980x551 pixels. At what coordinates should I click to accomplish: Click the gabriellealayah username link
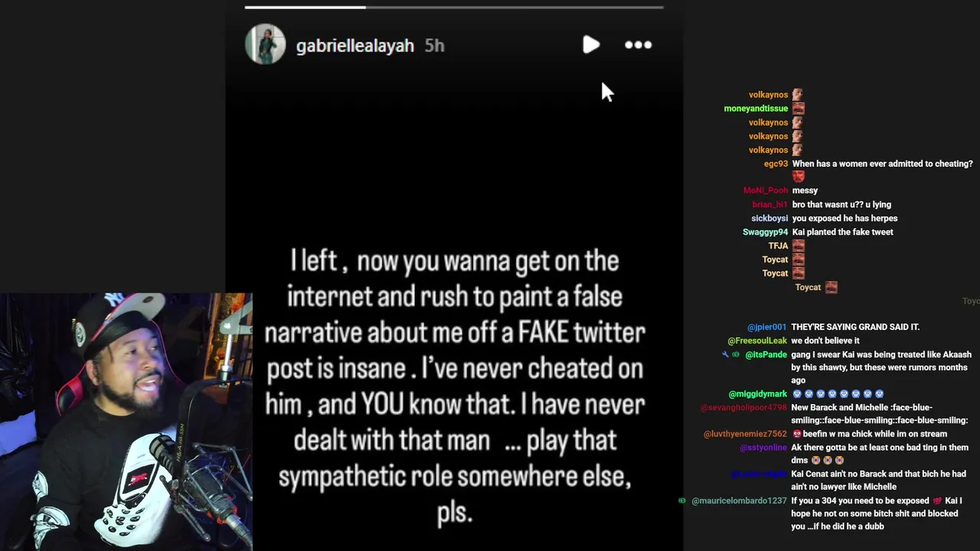(x=354, y=46)
